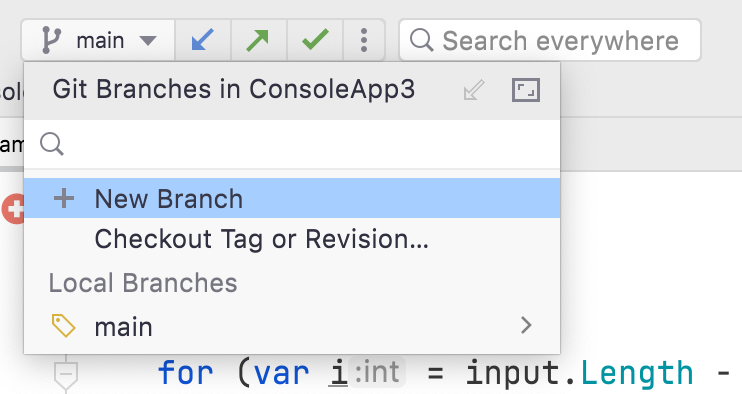Image resolution: width=742 pixels, height=394 pixels.
Task: Expand the main branch submenu chevron
Action: pos(526,325)
